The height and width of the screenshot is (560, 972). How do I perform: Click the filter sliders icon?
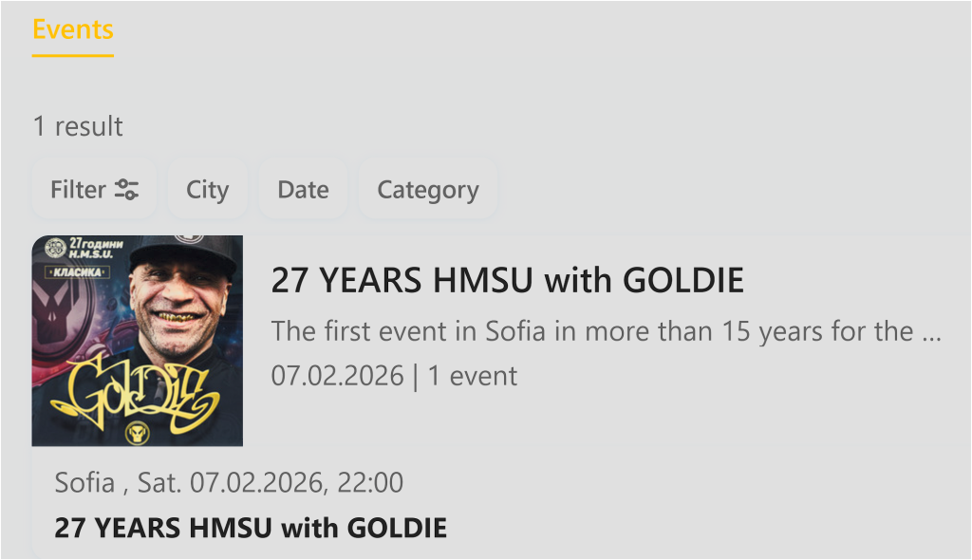[x=126, y=190]
